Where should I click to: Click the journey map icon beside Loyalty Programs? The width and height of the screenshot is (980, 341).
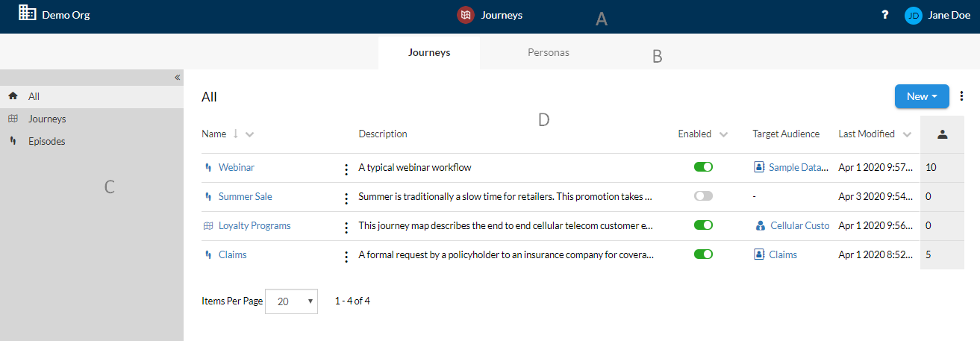tap(208, 226)
